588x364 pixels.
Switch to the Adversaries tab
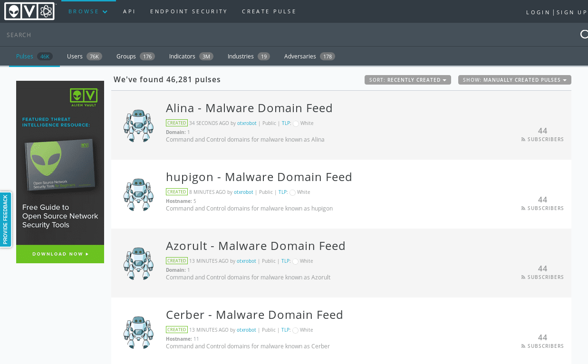pyautogui.click(x=309, y=57)
